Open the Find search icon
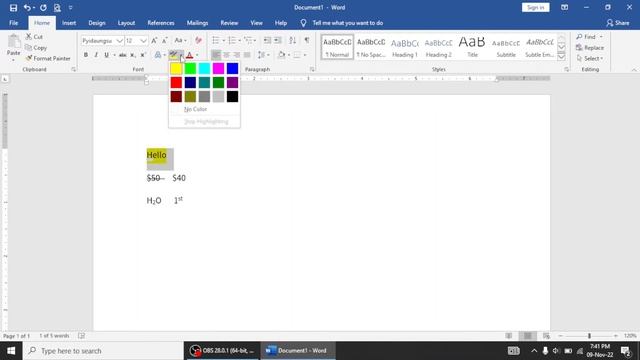This screenshot has width=640, height=360. point(579,37)
